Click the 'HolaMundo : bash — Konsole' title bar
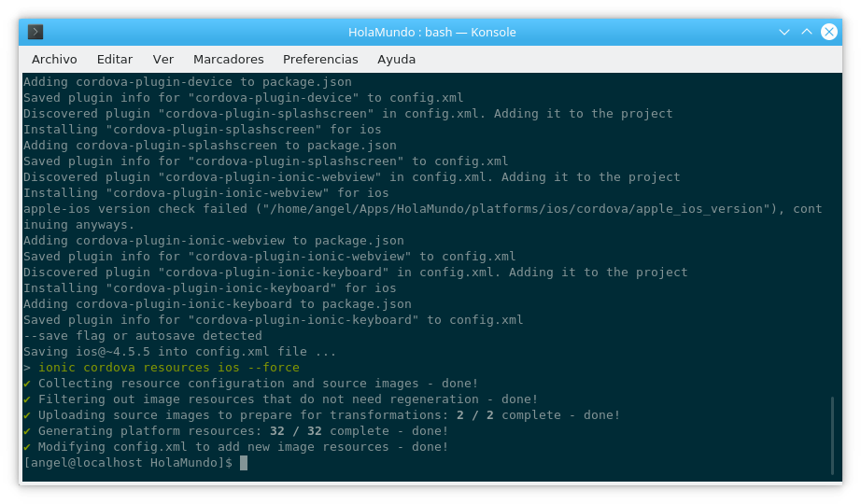Image resolution: width=861 pixels, height=504 pixels. [431, 32]
